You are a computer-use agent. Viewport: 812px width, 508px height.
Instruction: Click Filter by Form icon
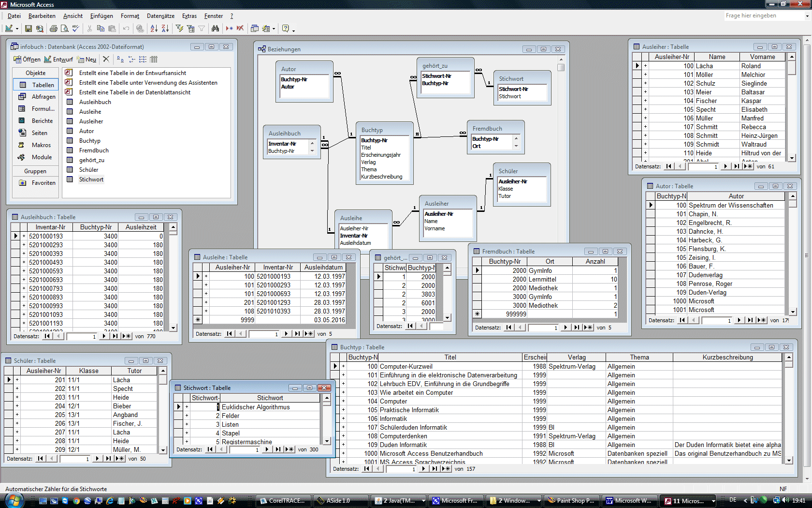(190, 29)
